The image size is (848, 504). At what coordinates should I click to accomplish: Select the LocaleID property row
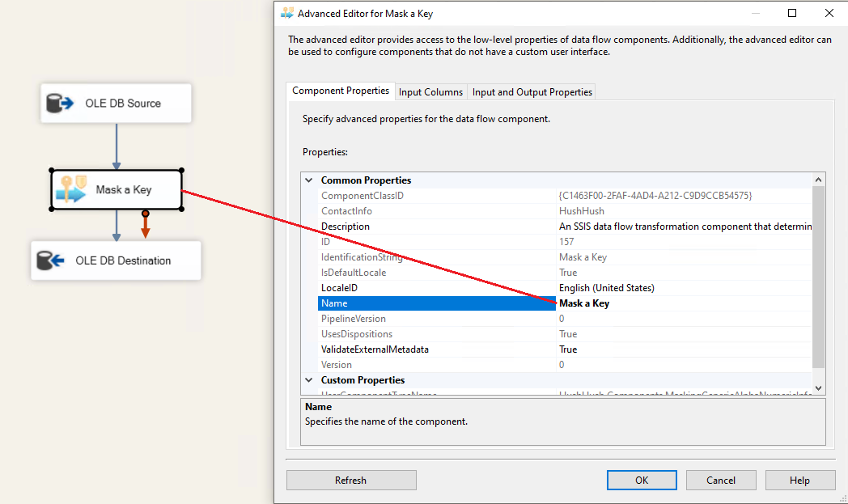339,288
